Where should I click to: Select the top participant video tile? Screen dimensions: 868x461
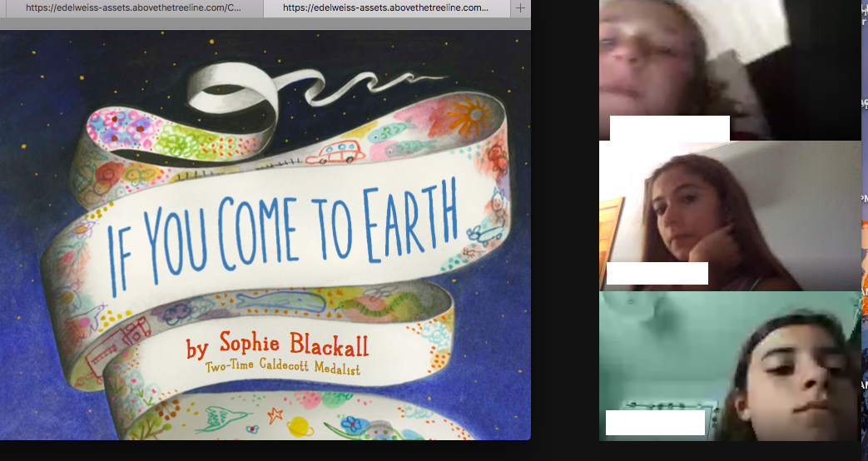tap(730, 70)
